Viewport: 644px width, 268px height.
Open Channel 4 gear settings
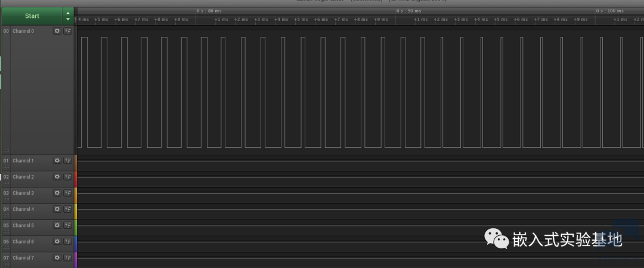pyautogui.click(x=57, y=209)
